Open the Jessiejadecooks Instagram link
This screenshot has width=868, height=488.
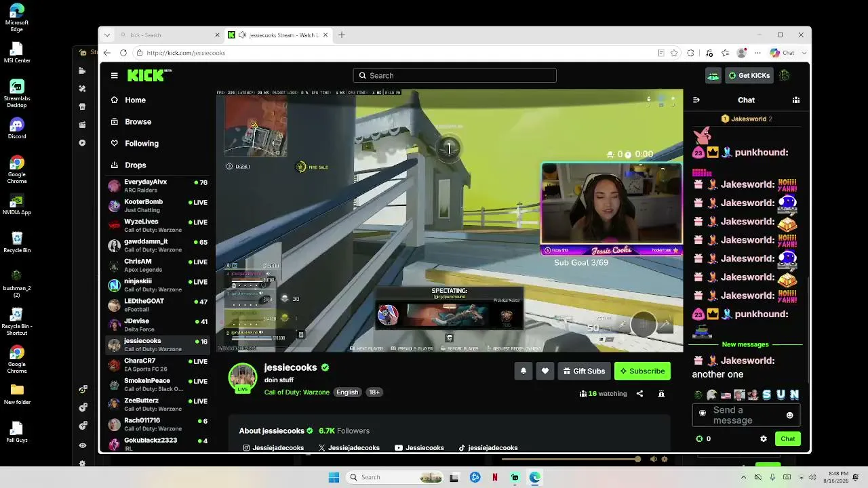(x=273, y=448)
